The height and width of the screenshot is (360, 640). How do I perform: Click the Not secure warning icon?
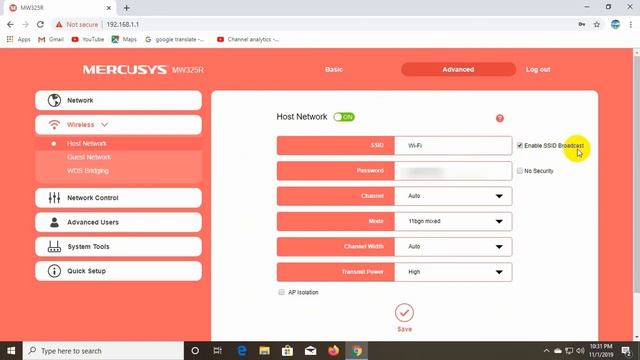pos(59,24)
